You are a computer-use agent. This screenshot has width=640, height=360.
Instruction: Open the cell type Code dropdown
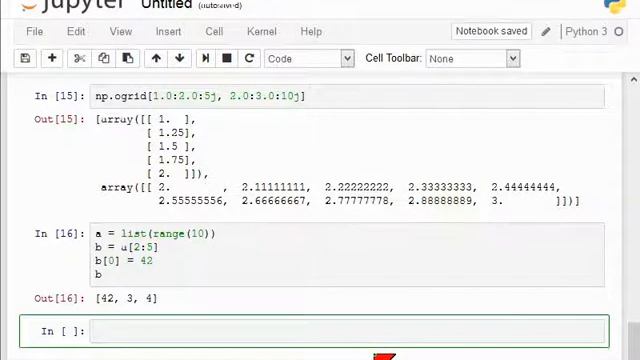(x=309, y=59)
